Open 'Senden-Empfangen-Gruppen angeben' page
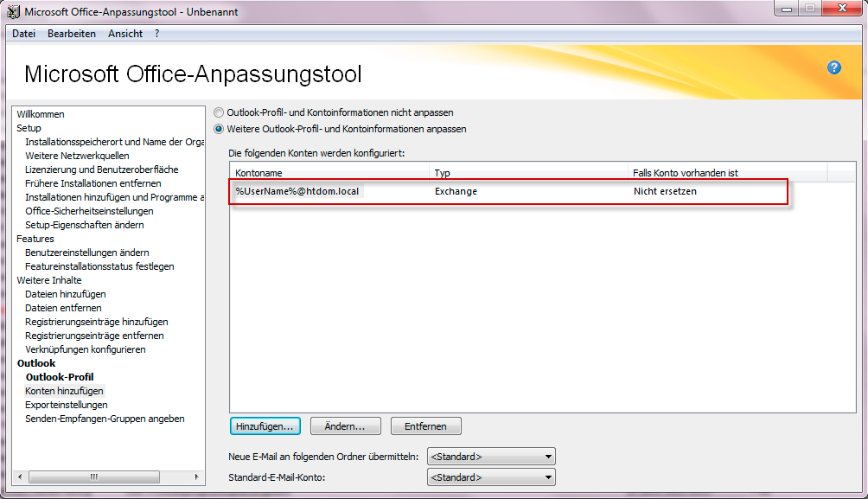 (105, 419)
